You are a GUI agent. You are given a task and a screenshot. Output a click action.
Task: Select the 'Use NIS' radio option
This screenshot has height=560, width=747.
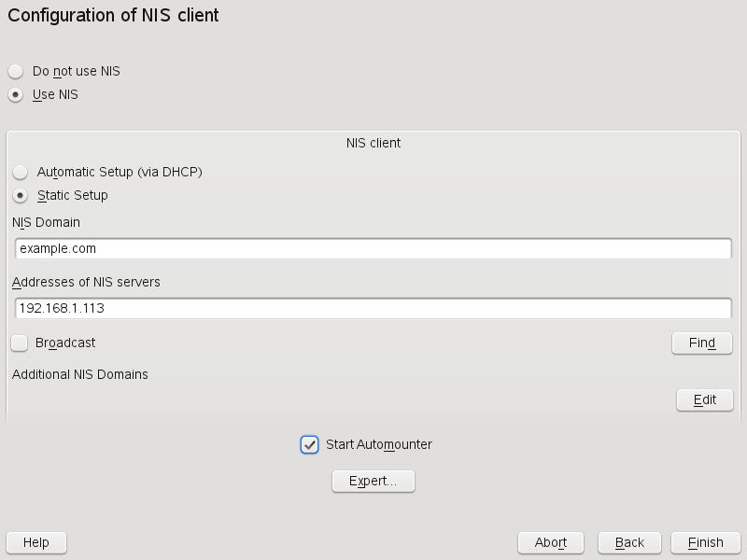(x=16, y=94)
